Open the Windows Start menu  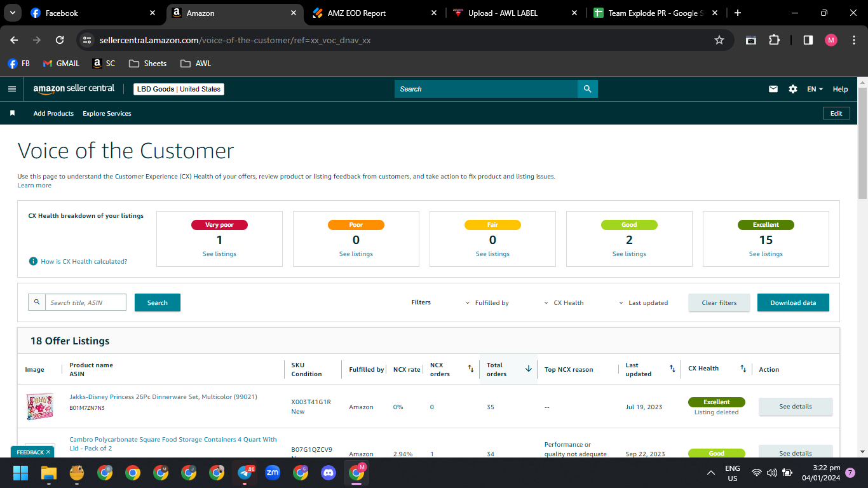(x=20, y=473)
